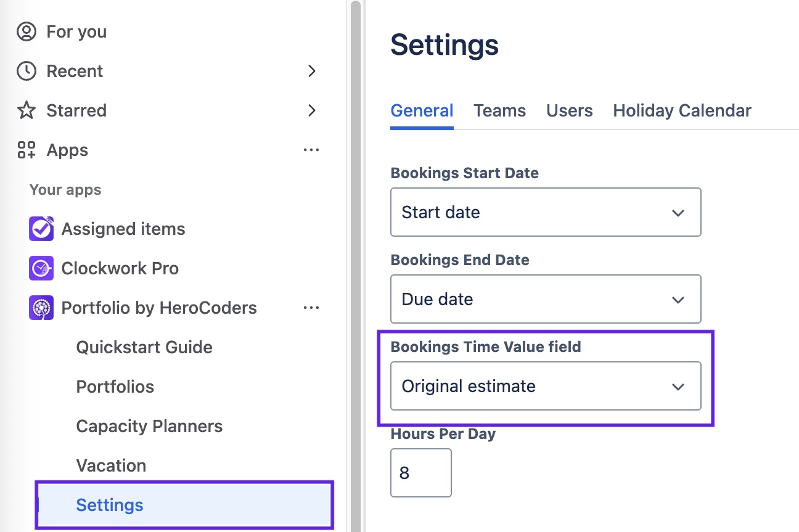Open the Clockwork Pro app icon
The width and height of the screenshot is (799, 532).
coord(41,268)
